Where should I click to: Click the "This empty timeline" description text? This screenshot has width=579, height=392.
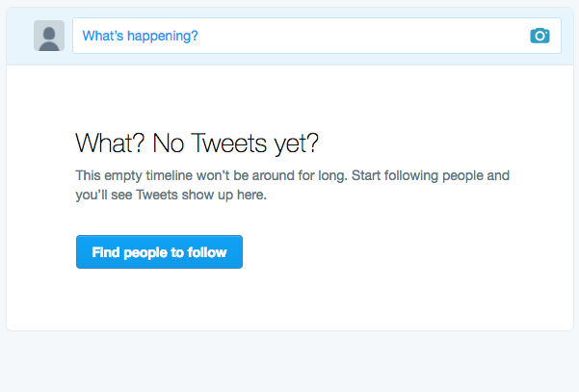pyautogui.click(x=293, y=185)
